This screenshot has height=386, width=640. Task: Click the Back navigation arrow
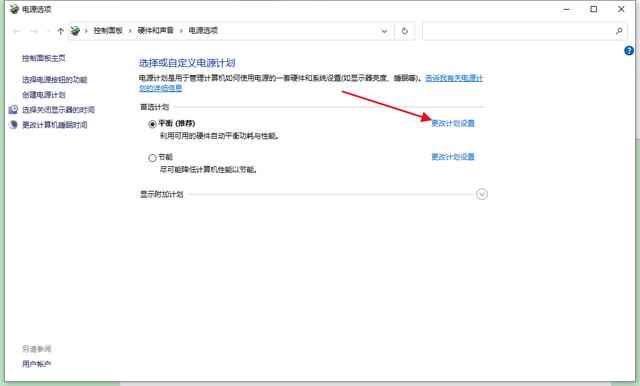pyautogui.click(x=16, y=31)
